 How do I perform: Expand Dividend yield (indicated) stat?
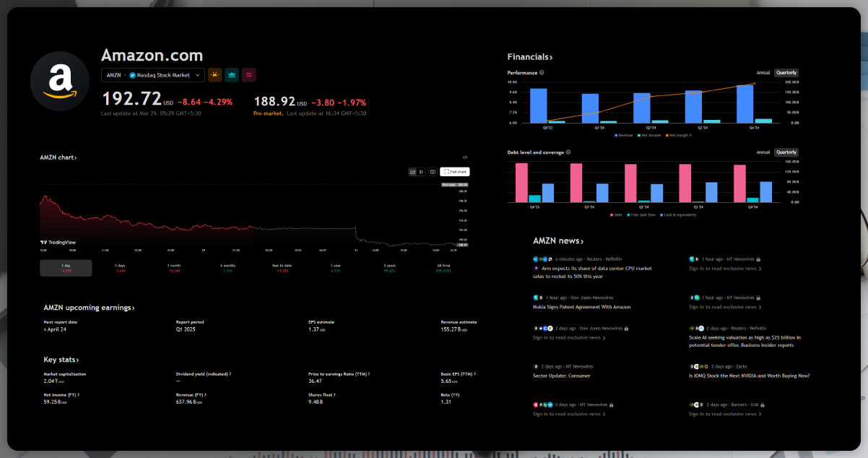204,374
